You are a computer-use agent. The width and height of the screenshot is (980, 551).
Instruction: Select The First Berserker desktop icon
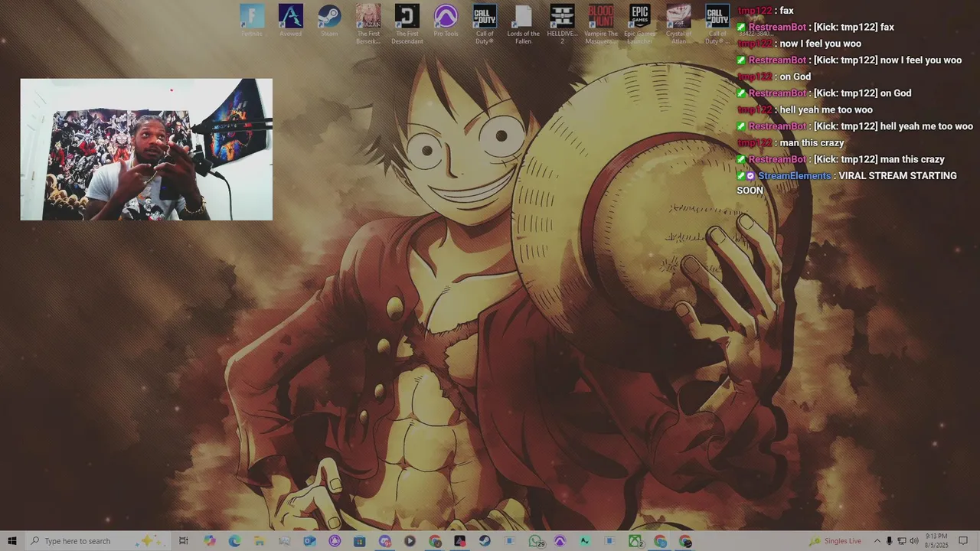point(368,24)
